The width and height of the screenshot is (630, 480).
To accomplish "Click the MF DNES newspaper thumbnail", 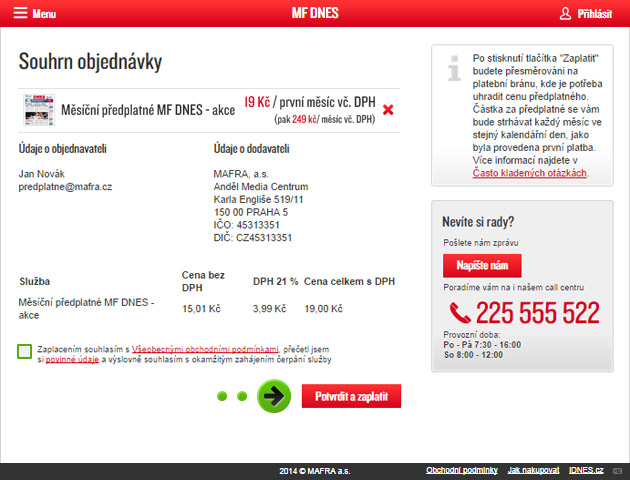I will click(39, 110).
